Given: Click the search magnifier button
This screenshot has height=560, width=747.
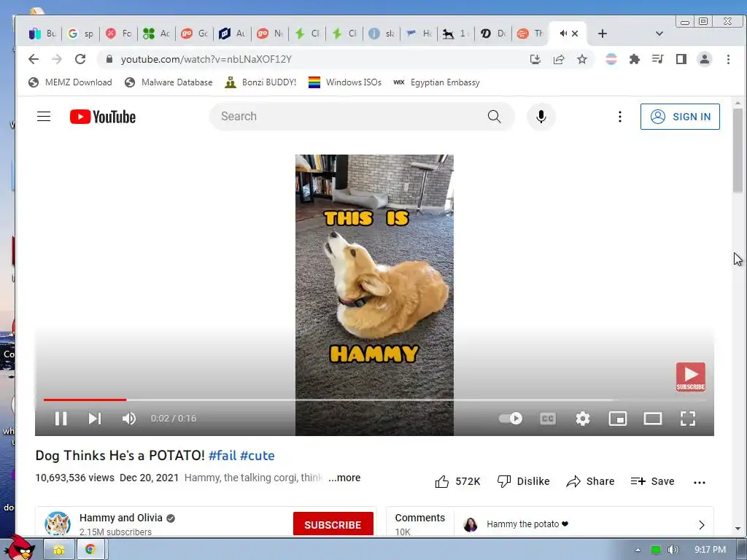Looking at the screenshot, I should coord(494,116).
